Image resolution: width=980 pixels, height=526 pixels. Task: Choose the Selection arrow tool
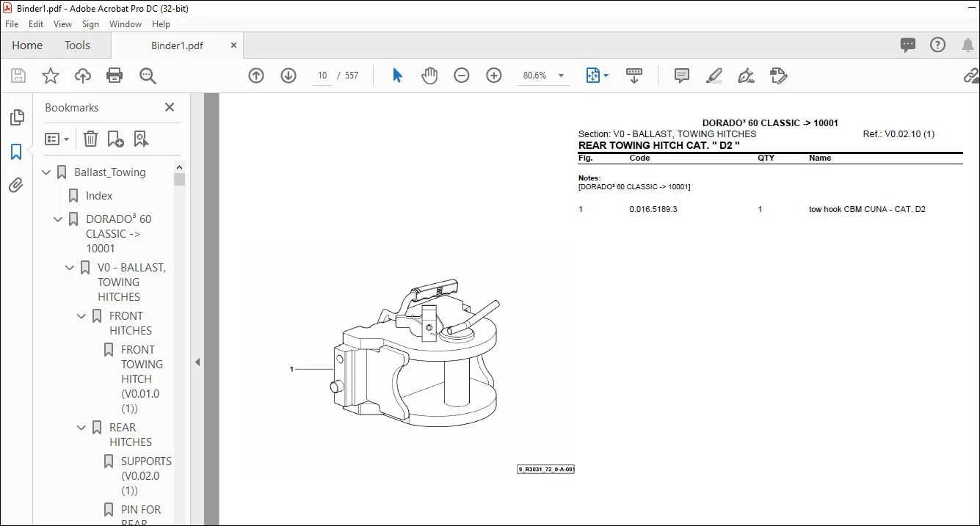point(397,76)
